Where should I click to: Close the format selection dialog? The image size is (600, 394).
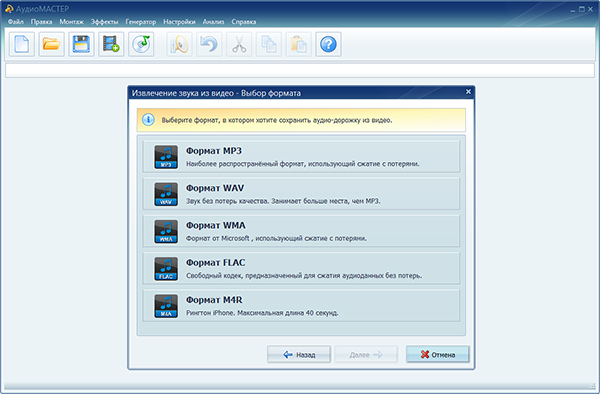click(468, 92)
